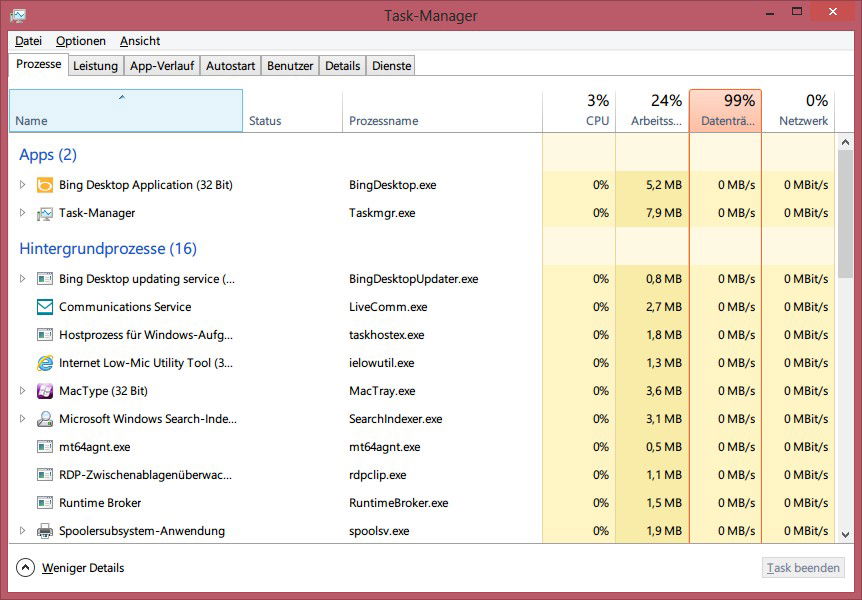Switch to the Benutzer tab

290,66
